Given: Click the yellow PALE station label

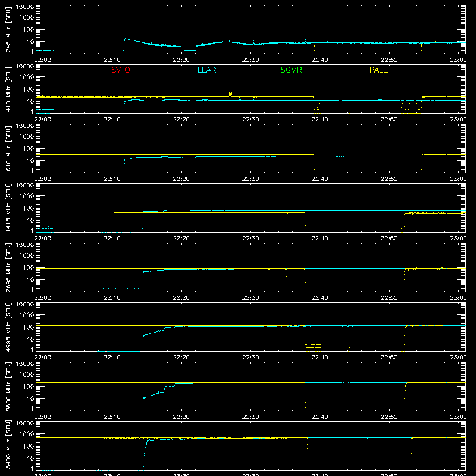Looking at the screenshot, I should pos(378,70).
